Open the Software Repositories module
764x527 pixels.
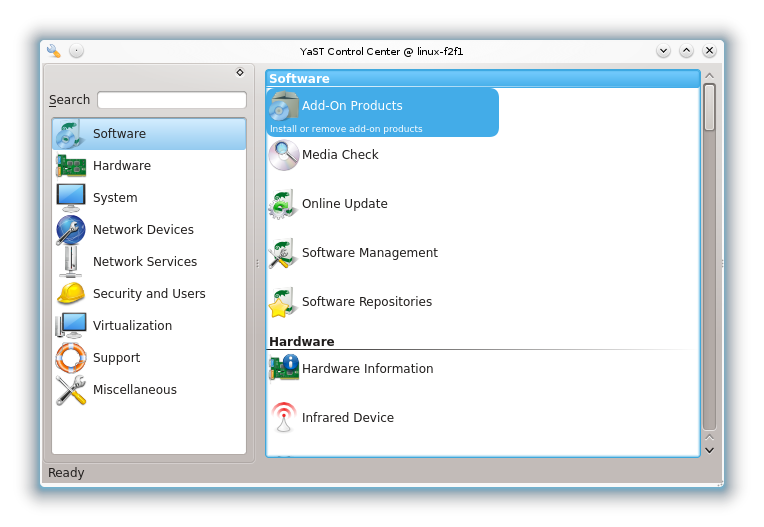tap(367, 302)
